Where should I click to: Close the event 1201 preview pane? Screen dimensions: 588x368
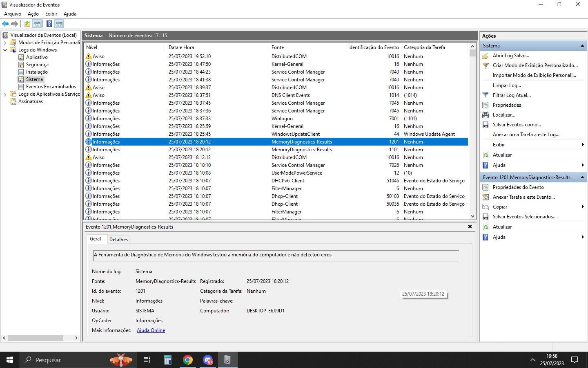(x=470, y=227)
